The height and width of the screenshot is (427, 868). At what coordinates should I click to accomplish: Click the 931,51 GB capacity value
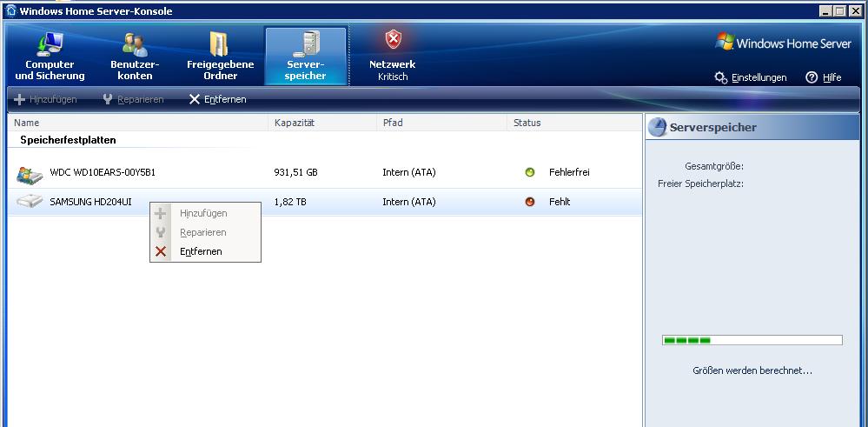[295, 172]
